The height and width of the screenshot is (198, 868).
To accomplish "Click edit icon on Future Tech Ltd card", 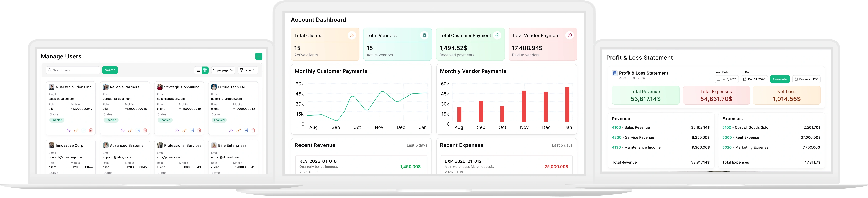I will pyautogui.click(x=246, y=130).
